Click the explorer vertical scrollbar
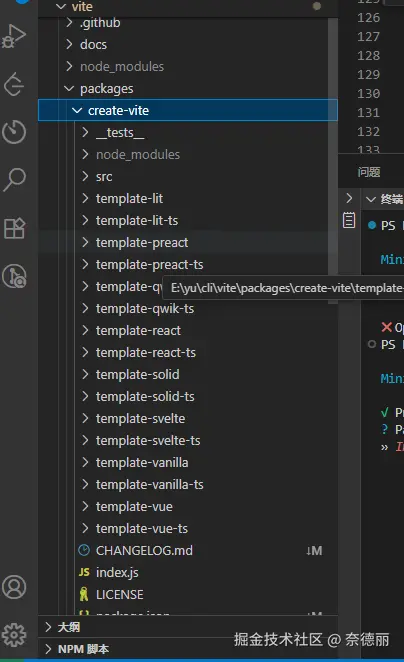 coord(333,160)
